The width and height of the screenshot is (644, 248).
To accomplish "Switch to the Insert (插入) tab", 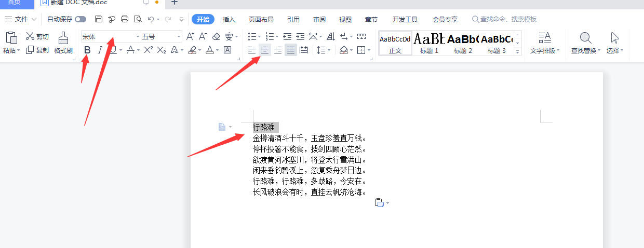I will point(229,20).
